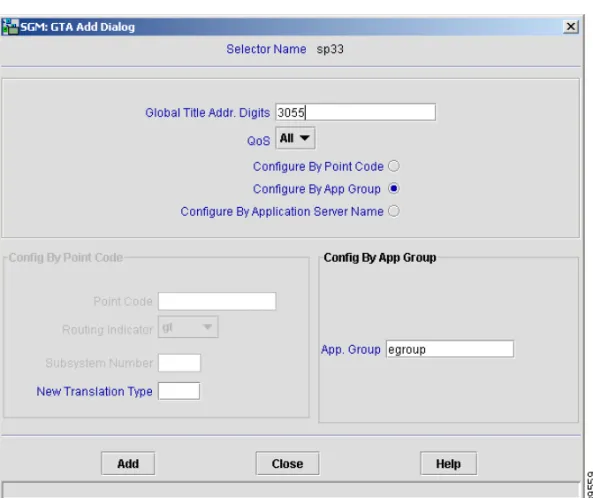Click the App. Group input field

450,349
